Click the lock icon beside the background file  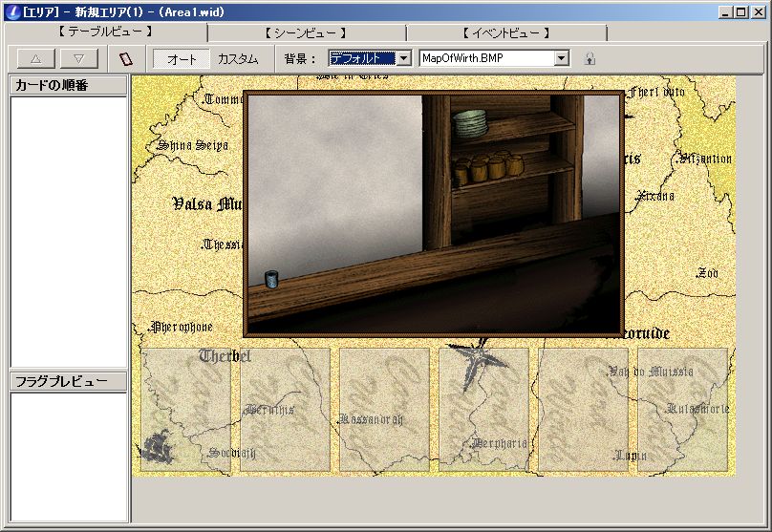click(x=590, y=59)
